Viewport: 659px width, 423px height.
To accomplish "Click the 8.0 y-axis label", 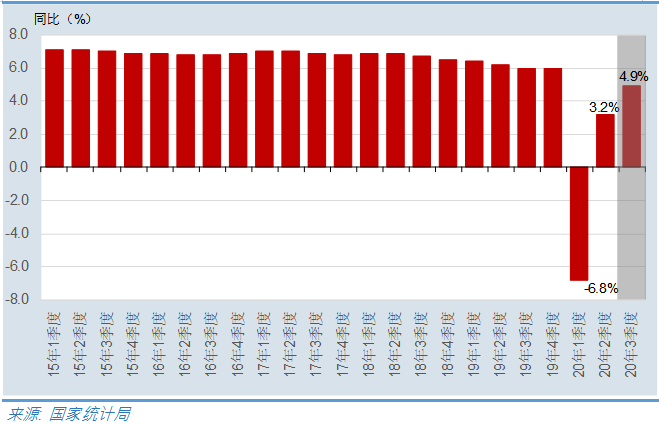I will (18, 34).
